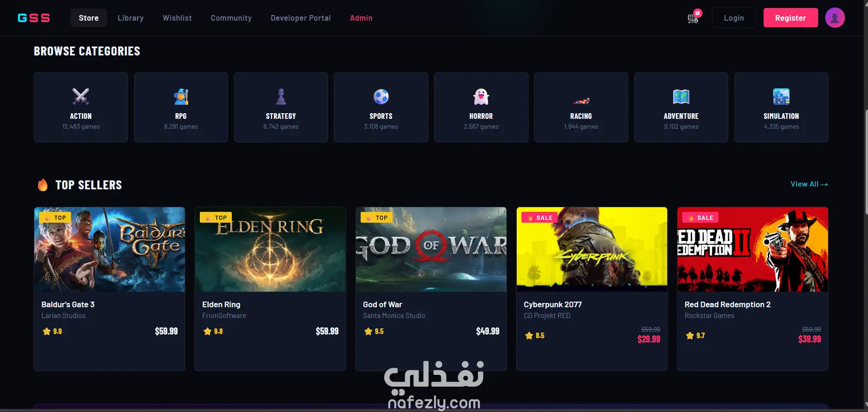This screenshot has width=868, height=412.
Task: Click the Register button
Action: [x=790, y=18]
